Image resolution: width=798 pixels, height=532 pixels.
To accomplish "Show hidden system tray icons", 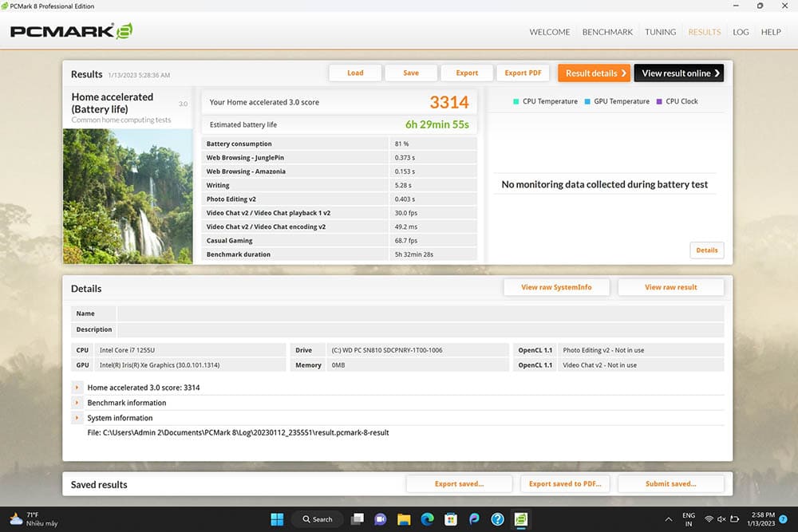I will pos(667,519).
